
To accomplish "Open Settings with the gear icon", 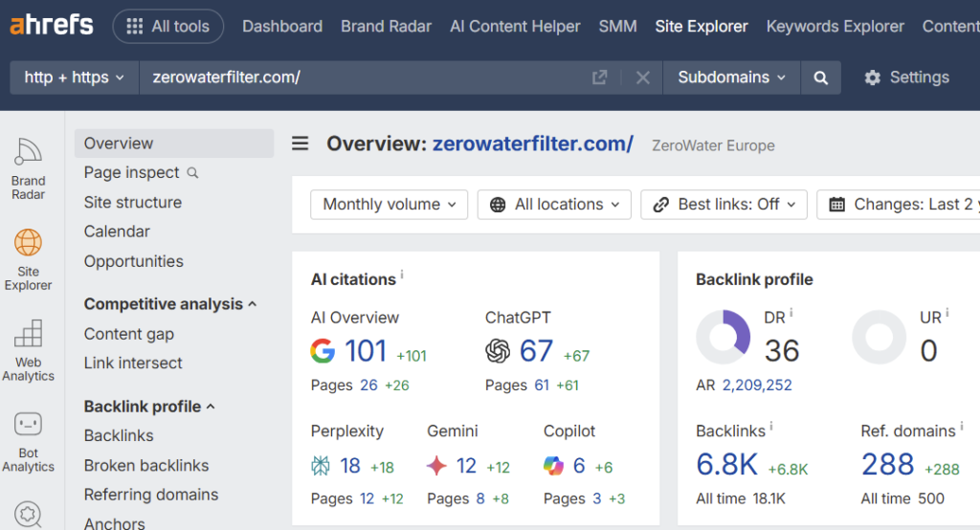I will click(x=906, y=77).
